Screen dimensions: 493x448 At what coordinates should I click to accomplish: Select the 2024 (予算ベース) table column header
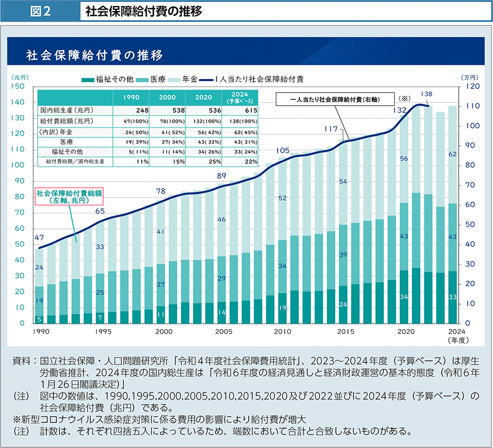click(x=239, y=98)
